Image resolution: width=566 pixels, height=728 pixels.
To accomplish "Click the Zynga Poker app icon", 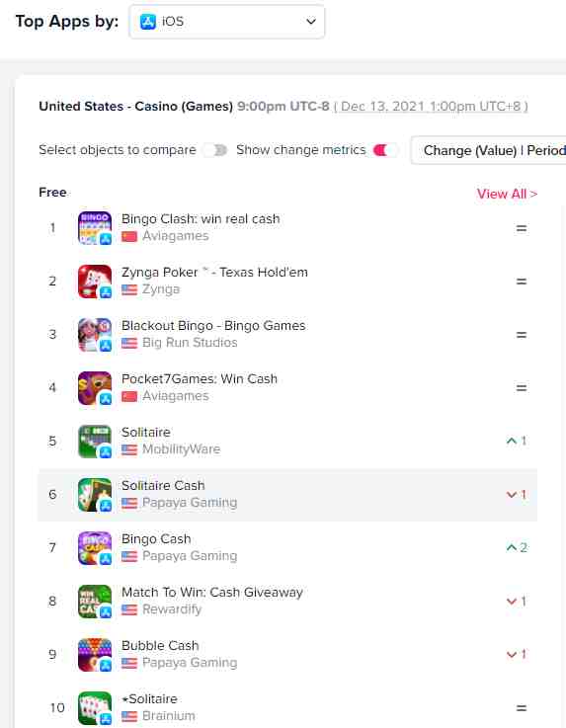I will 95,282.
